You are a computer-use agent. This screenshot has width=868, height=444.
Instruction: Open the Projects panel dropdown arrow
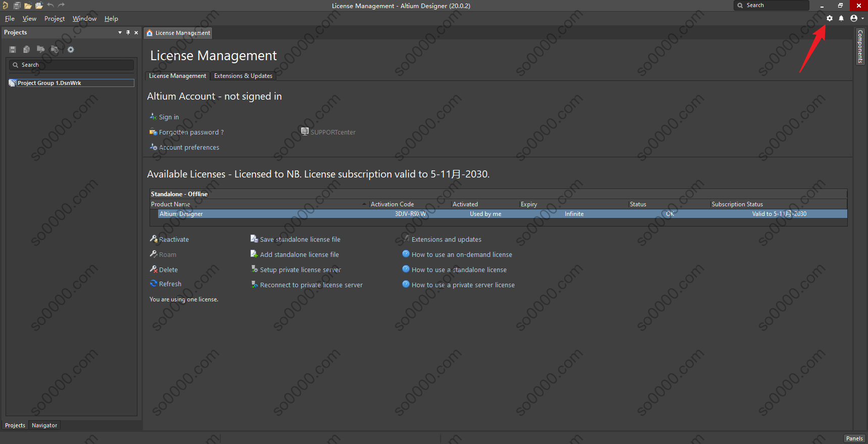[x=120, y=32]
